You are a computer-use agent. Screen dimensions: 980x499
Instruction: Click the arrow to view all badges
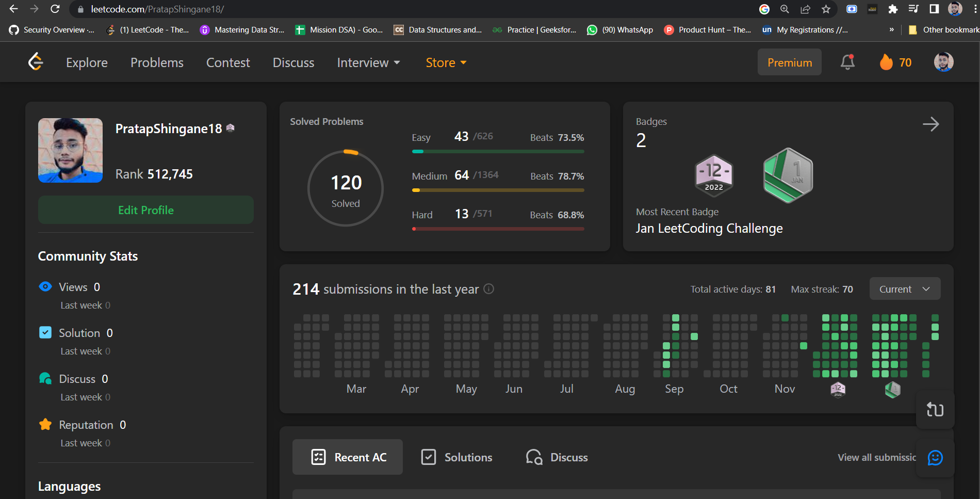click(x=930, y=124)
